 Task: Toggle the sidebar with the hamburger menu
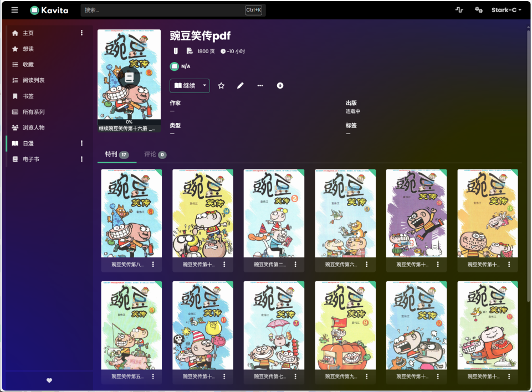tap(14, 10)
